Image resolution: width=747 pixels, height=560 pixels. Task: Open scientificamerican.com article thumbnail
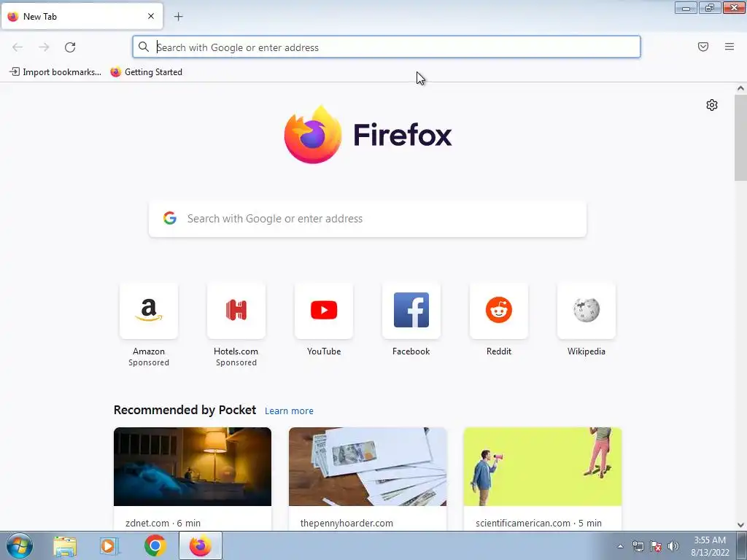(543, 467)
